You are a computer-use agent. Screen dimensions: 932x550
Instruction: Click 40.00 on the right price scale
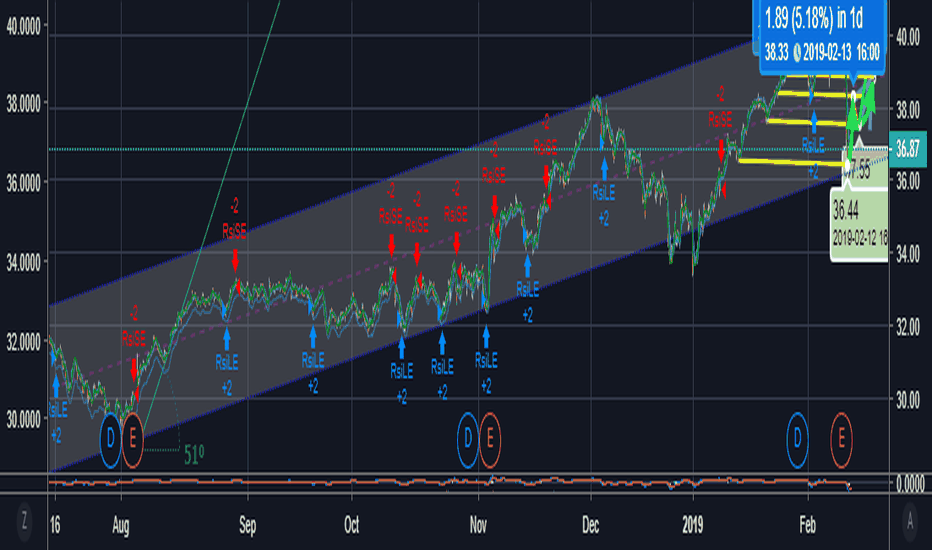908,37
